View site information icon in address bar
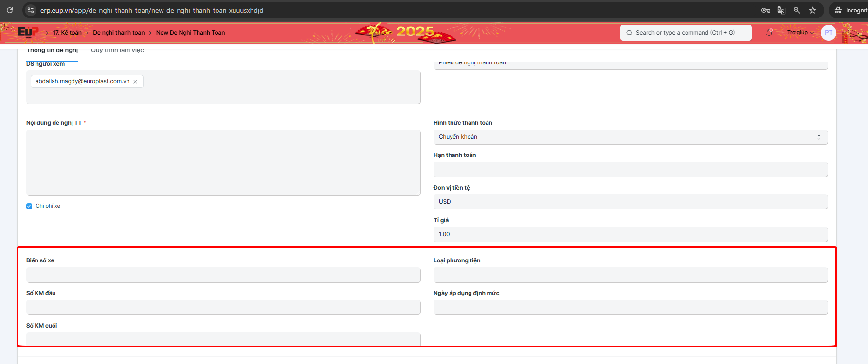 coord(30,10)
